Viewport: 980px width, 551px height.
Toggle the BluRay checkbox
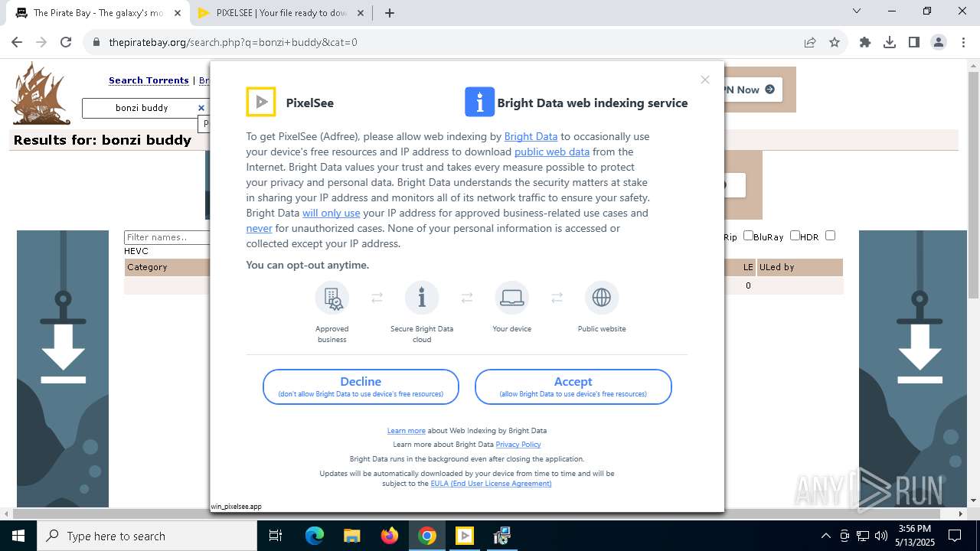748,236
